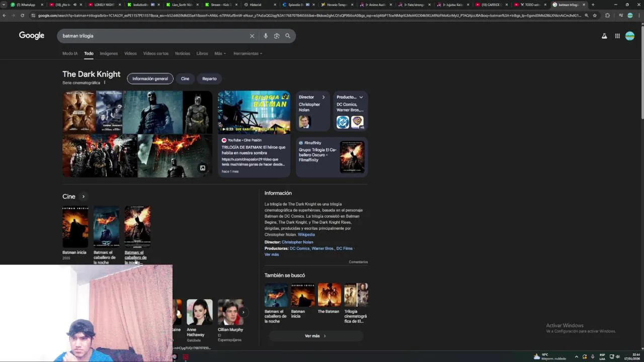
Task: Expand the Director card arrow
Action: 323,97
